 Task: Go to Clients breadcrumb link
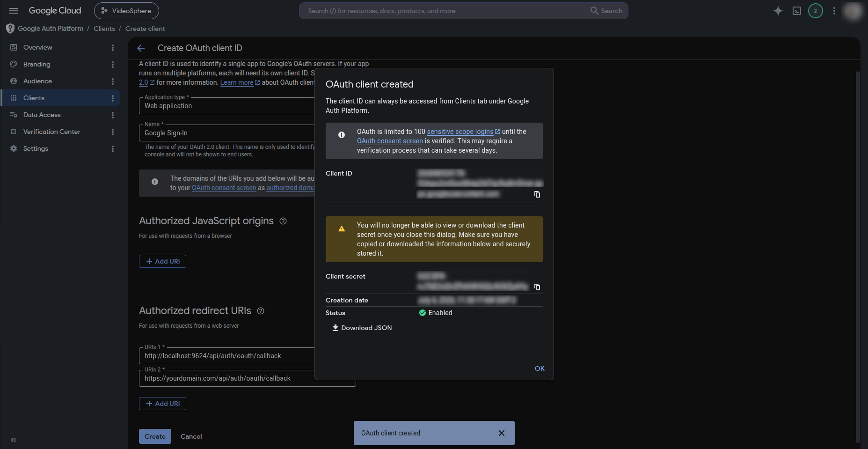click(104, 29)
